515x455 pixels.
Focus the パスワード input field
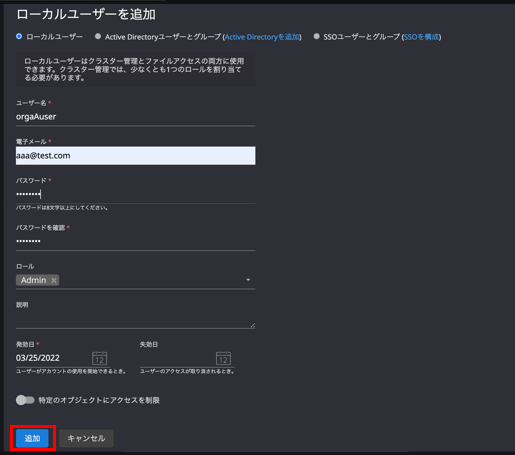(x=135, y=194)
